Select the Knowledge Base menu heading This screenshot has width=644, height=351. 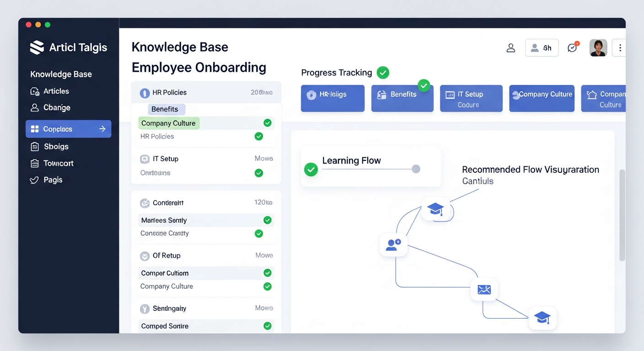(60, 74)
